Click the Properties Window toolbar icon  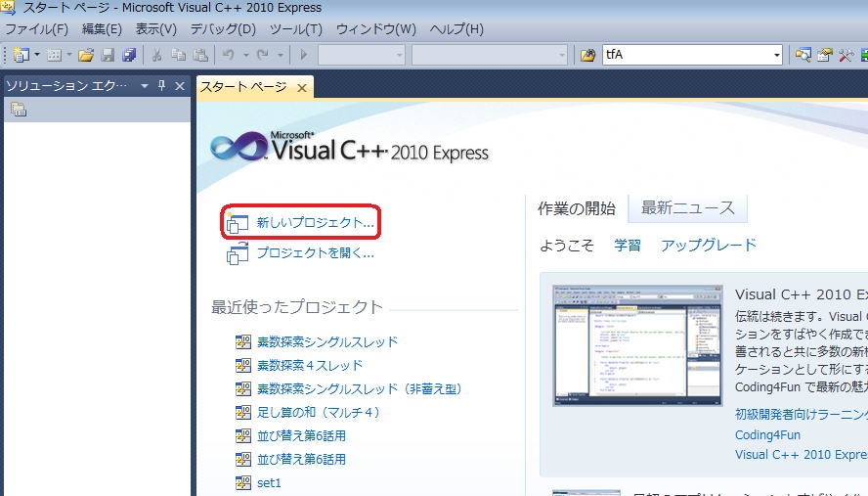(824, 55)
